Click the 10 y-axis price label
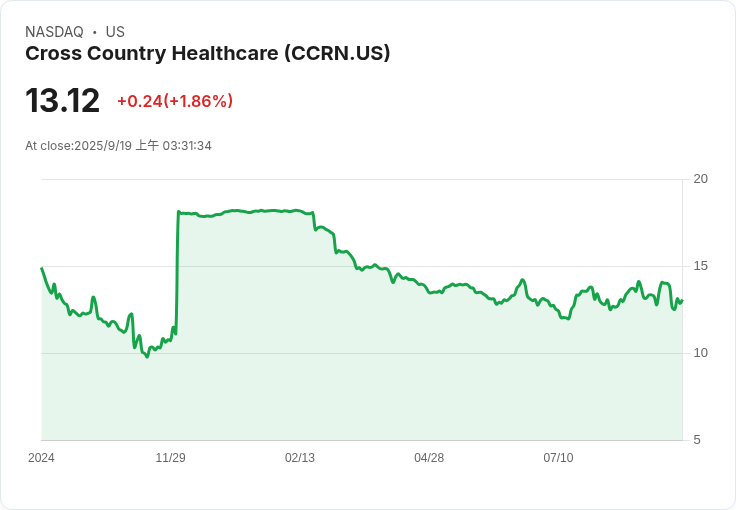The height and width of the screenshot is (510, 736). click(700, 353)
